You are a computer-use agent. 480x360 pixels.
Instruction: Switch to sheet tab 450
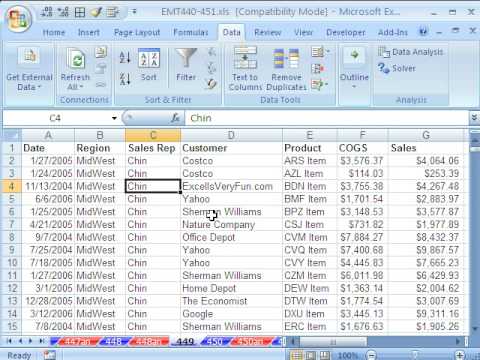click(214, 341)
